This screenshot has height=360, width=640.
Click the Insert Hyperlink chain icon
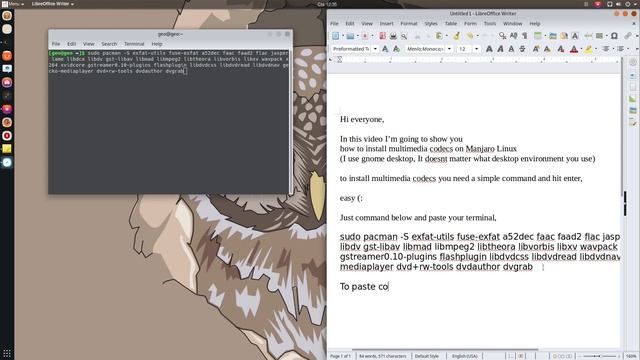click(x=628, y=36)
